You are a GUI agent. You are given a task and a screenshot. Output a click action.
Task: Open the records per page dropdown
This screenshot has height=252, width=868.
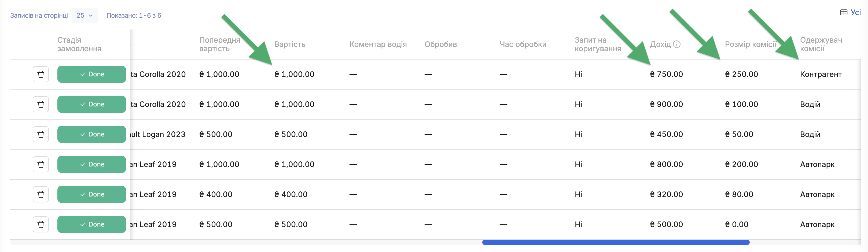pyautogui.click(x=85, y=16)
